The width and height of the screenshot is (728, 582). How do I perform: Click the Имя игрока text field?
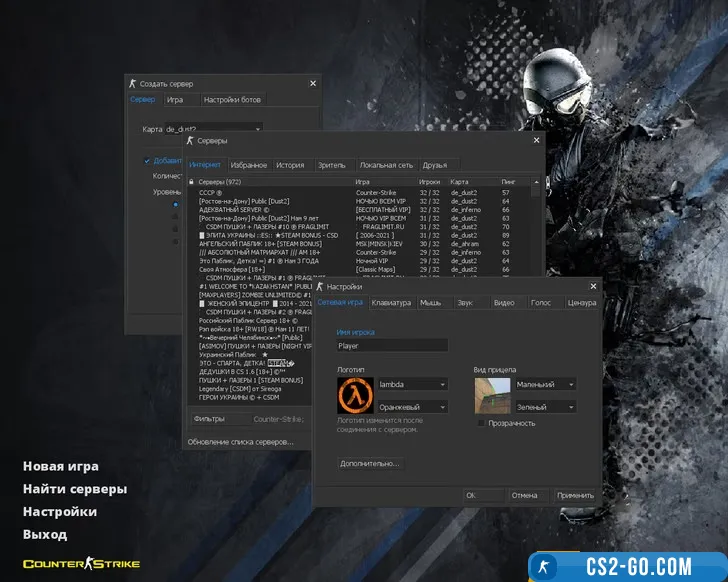[x=392, y=345]
